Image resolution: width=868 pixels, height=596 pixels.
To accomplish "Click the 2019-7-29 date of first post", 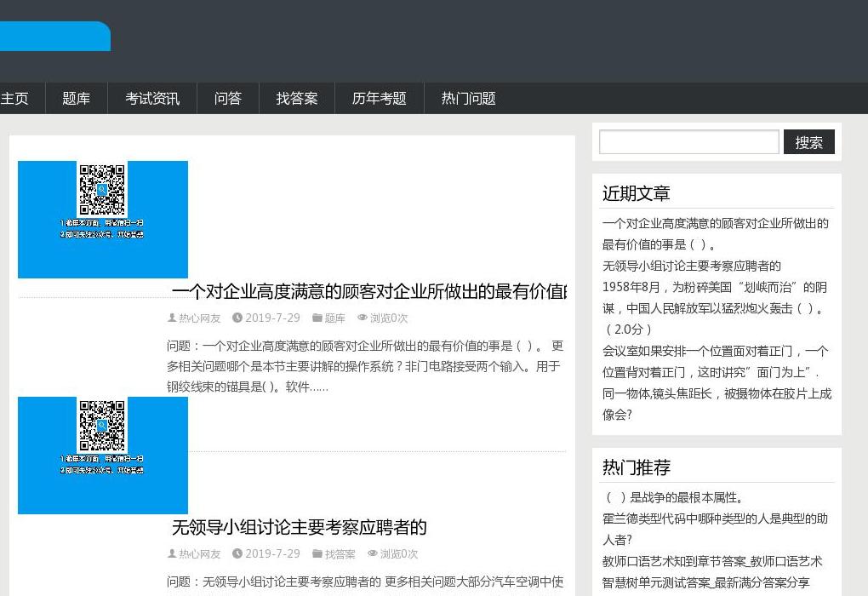I will click(273, 318).
